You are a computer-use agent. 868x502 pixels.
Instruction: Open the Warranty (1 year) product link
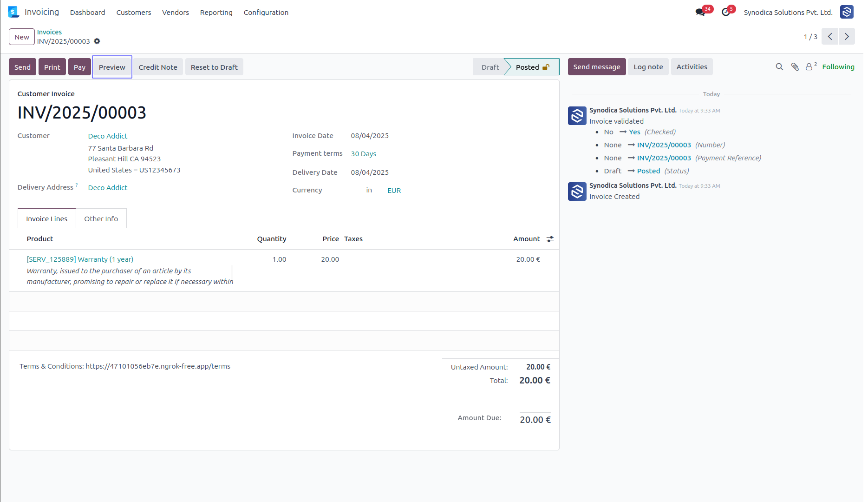pyautogui.click(x=80, y=259)
